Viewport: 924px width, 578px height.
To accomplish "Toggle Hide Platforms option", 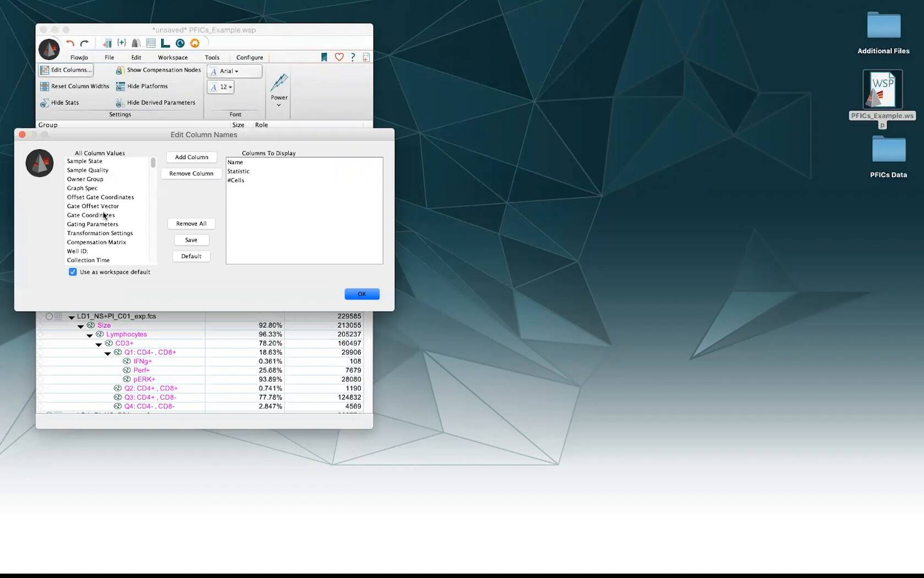I will pos(142,86).
